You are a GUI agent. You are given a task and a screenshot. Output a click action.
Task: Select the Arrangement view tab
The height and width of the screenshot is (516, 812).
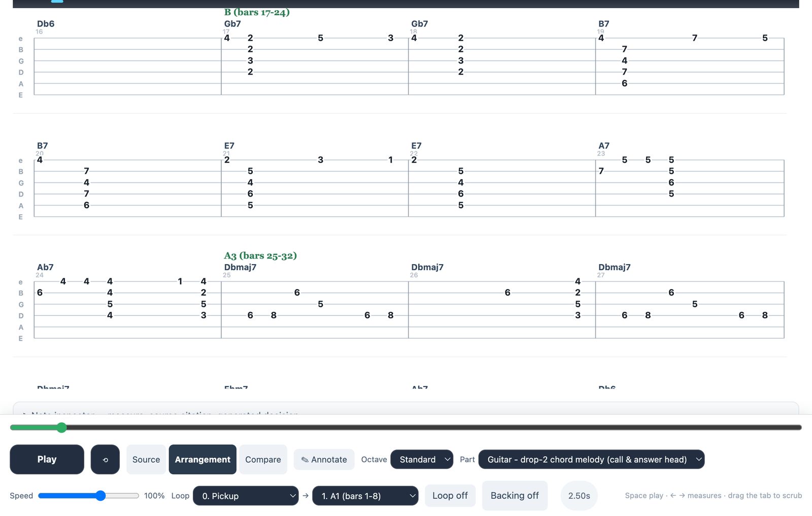202,460
